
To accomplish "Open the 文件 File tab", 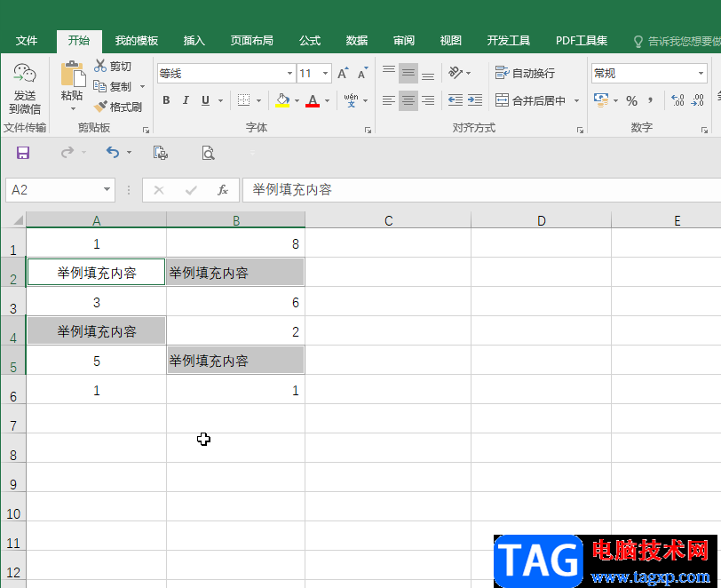I will pos(27,41).
